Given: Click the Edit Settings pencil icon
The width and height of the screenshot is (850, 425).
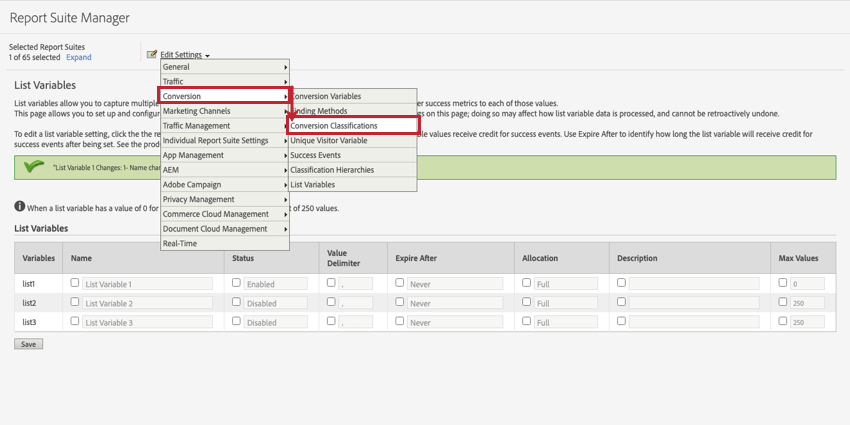Looking at the screenshot, I should click(152, 54).
